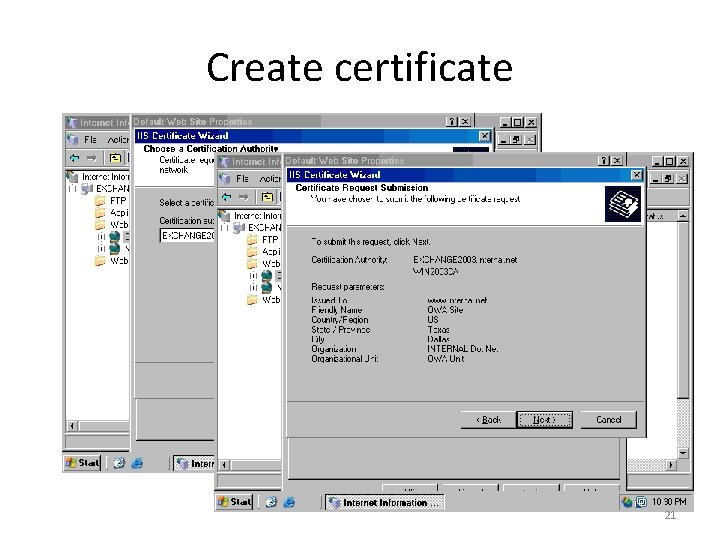Click the Intern taskbar button on the background taskbar
This screenshot has width=720, height=540.
(195, 464)
